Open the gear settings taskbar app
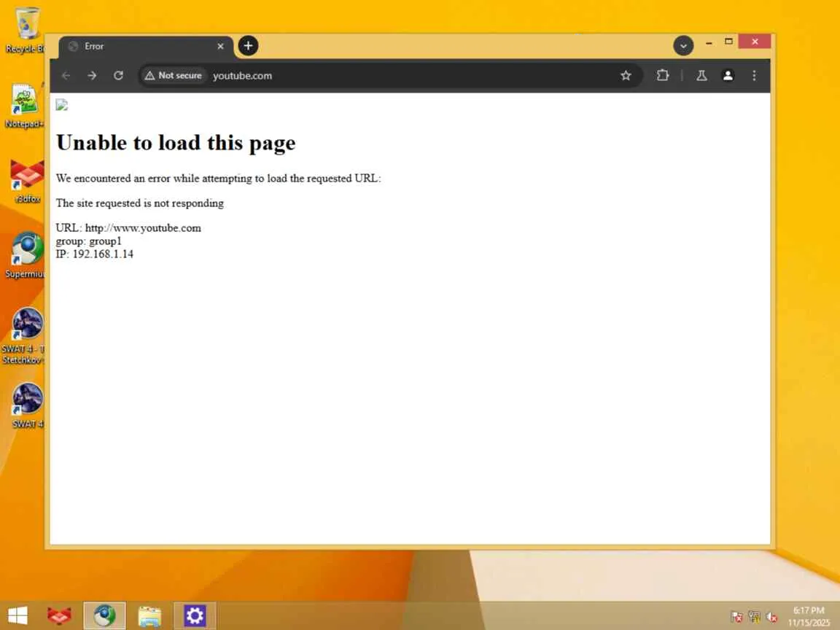The width and height of the screenshot is (840, 630). click(x=195, y=615)
